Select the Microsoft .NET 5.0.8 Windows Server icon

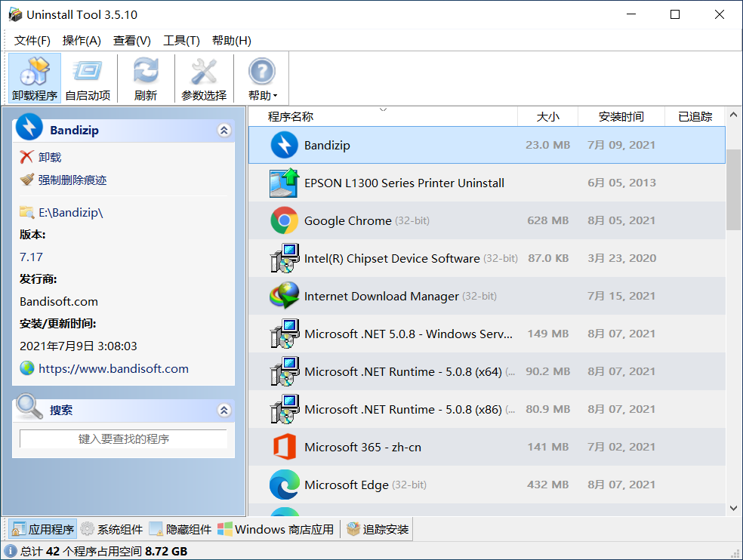[x=285, y=334]
